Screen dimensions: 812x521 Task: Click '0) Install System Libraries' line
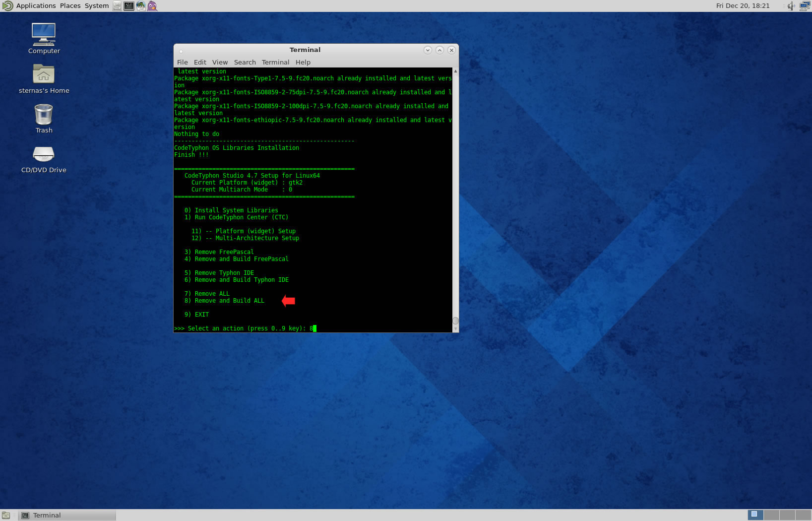pyautogui.click(x=231, y=210)
